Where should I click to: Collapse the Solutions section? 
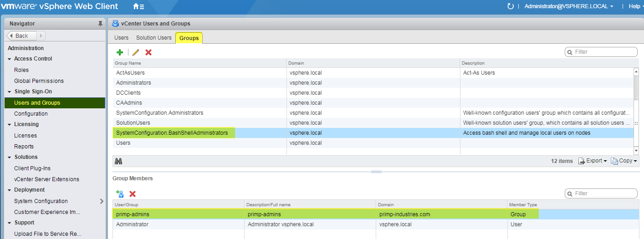10,157
